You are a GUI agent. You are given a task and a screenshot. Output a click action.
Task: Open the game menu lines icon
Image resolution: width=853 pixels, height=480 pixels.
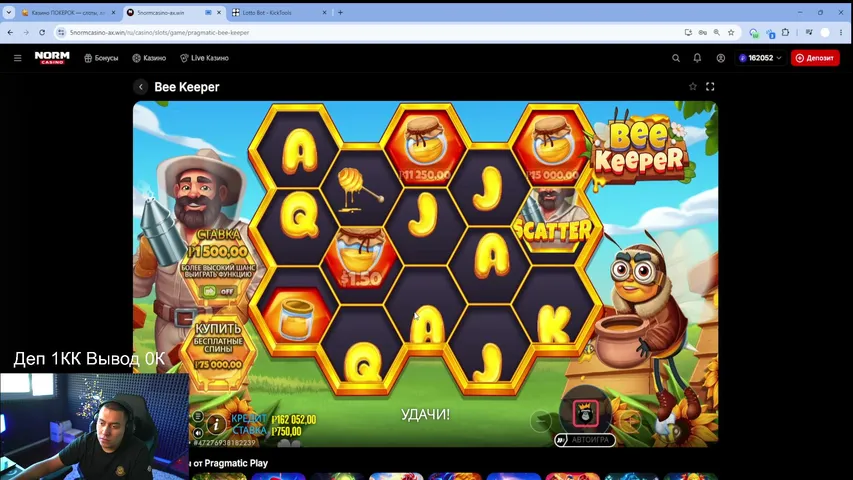(198, 416)
